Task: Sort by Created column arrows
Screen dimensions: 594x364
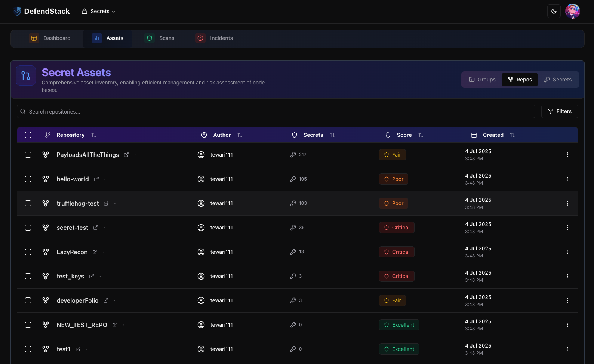Action: tap(513, 135)
